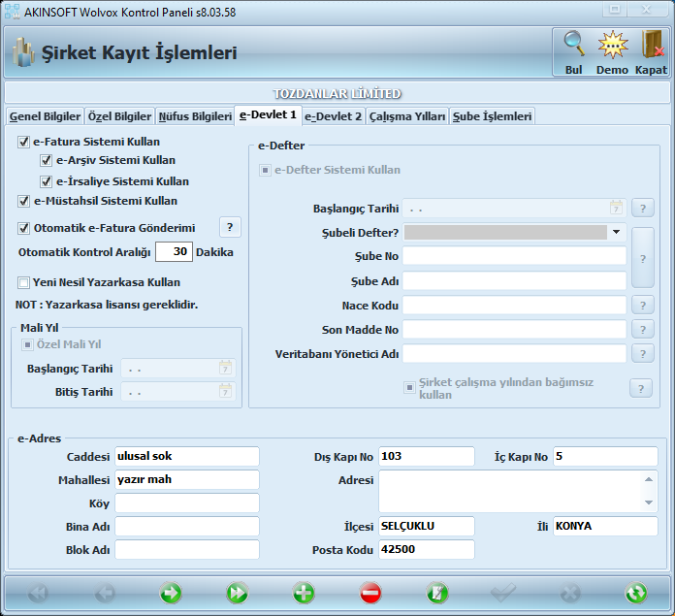Click the grayed save checkmark icon

click(x=503, y=593)
